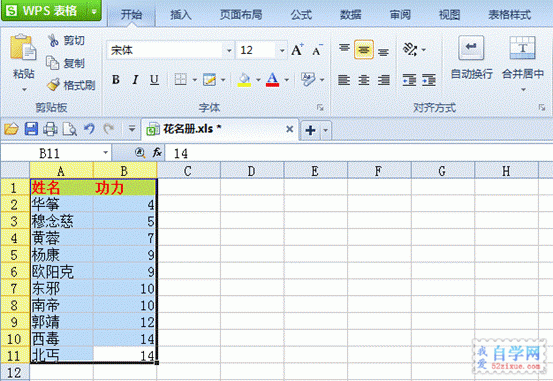Switch to the 插入 tab
Image resolution: width=553 pixels, height=381 pixels.
point(181,15)
